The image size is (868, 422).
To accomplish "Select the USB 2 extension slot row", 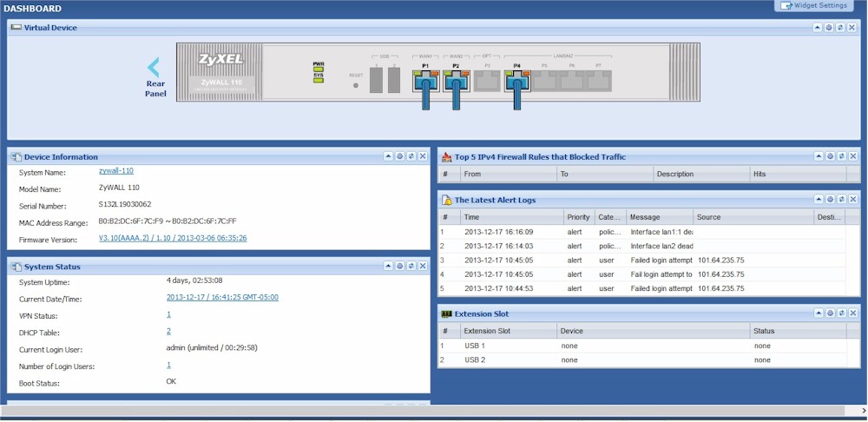I will tap(642, 360).
